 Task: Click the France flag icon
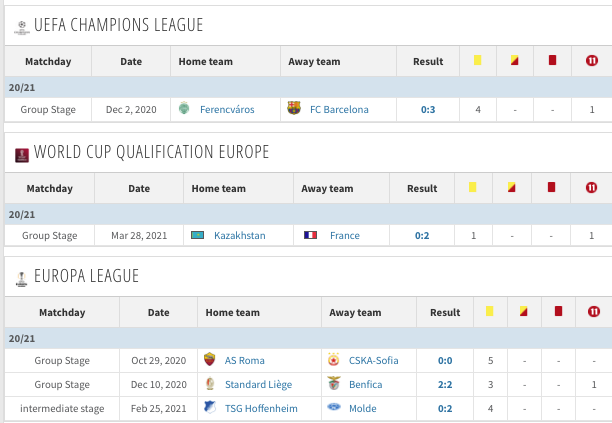coord(310,235)
